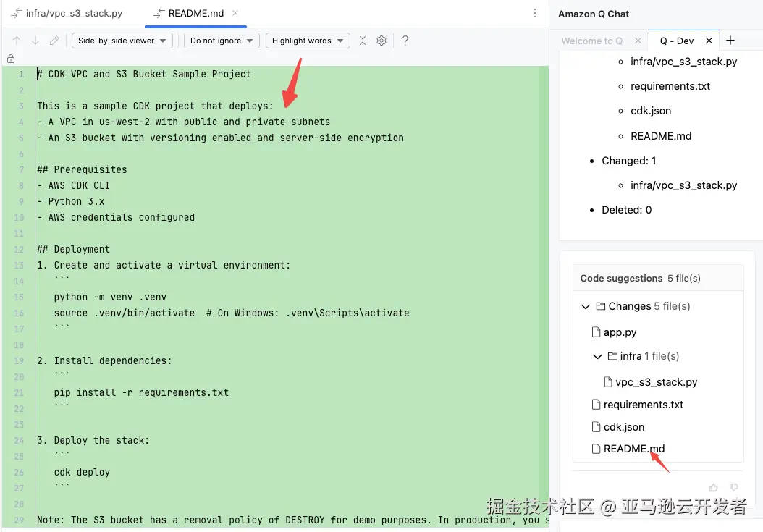763x532 pixels.
Task: Add a new Amazon Q chat tab
Action: [x=730, y=41]
